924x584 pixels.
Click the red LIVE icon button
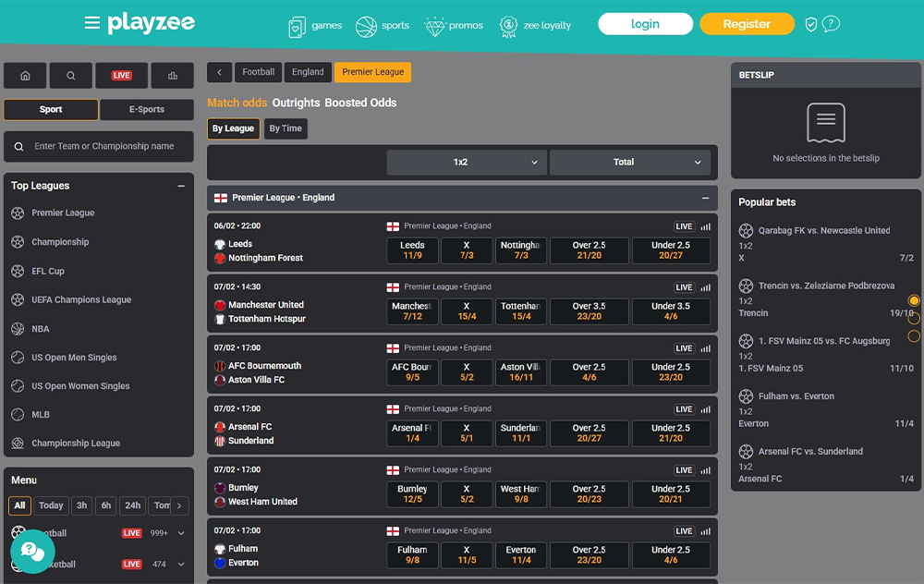click(122, 76)
